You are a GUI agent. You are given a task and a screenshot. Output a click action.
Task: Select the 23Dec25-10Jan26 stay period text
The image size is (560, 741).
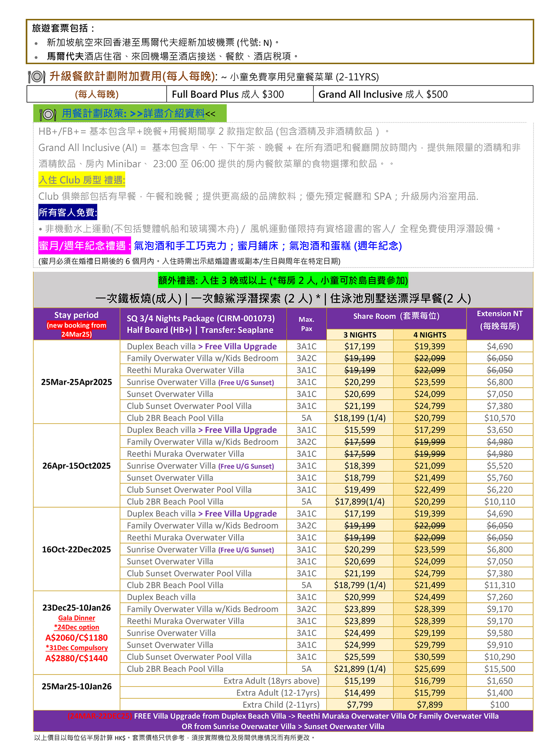click(x=77, y=608)
